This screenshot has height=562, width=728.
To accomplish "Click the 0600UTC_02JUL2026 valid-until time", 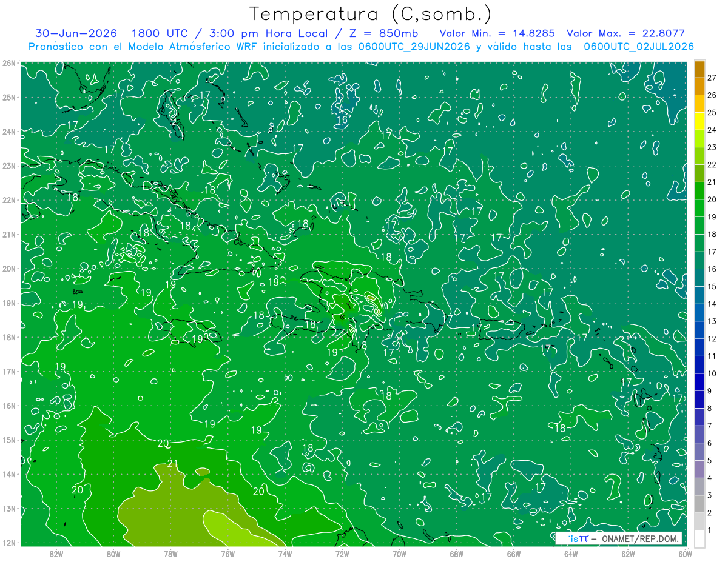I will (x=639, y=46).
